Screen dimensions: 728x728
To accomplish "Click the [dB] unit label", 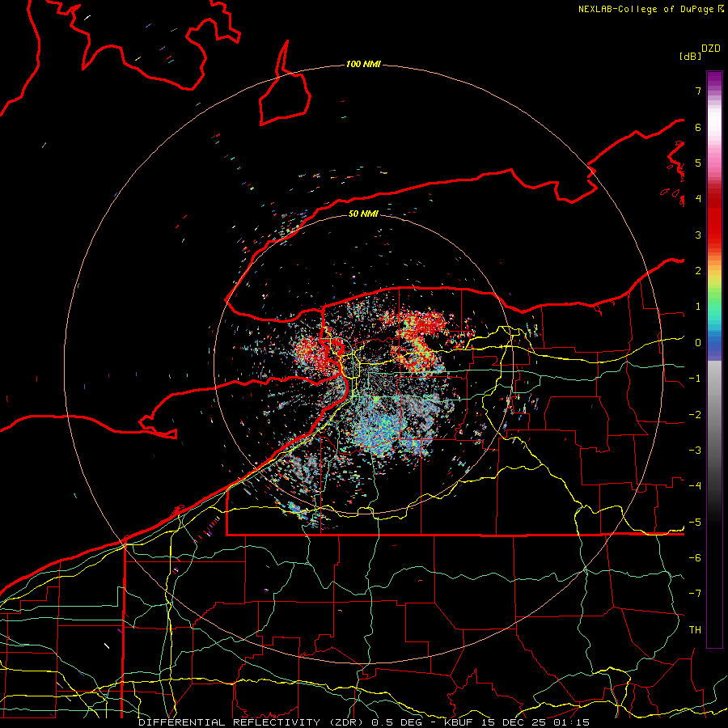I will (x=690, y=56).
